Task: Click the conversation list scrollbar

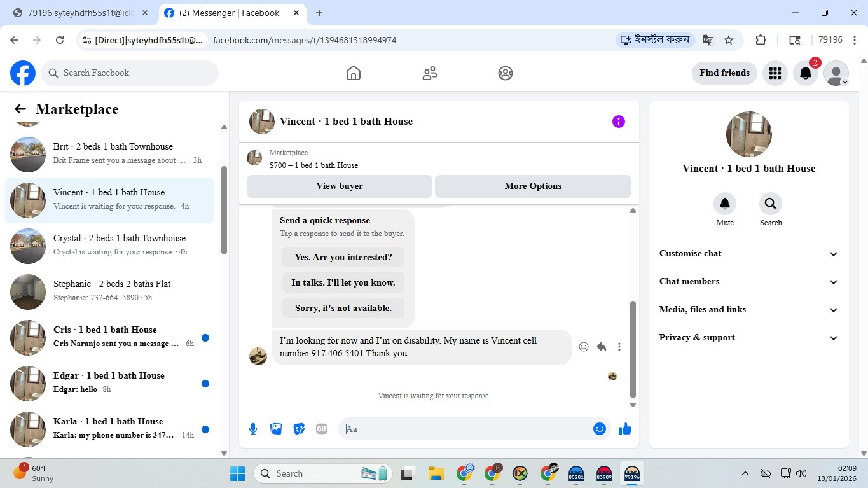Action: coord(224,210)
